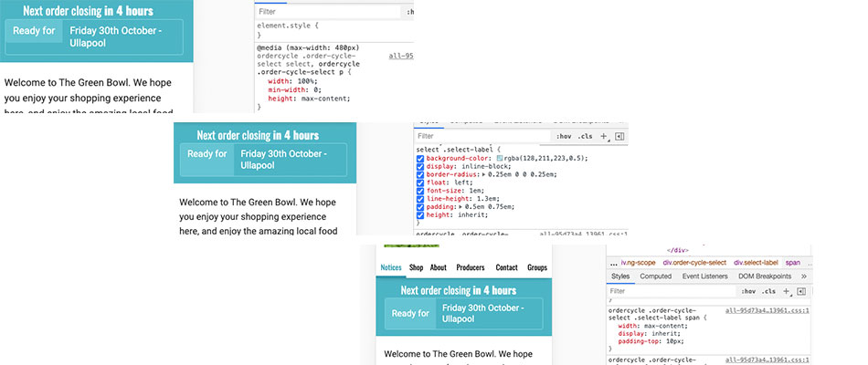The width and height of the screenshot is (868, 365).
Task: Select the div.order-cycle-select breadcrumb
Action: point(694,263)
